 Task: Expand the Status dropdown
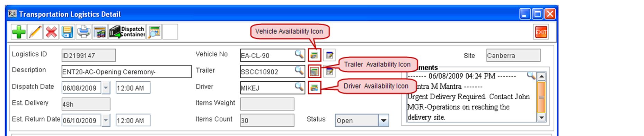coord(383,120)
